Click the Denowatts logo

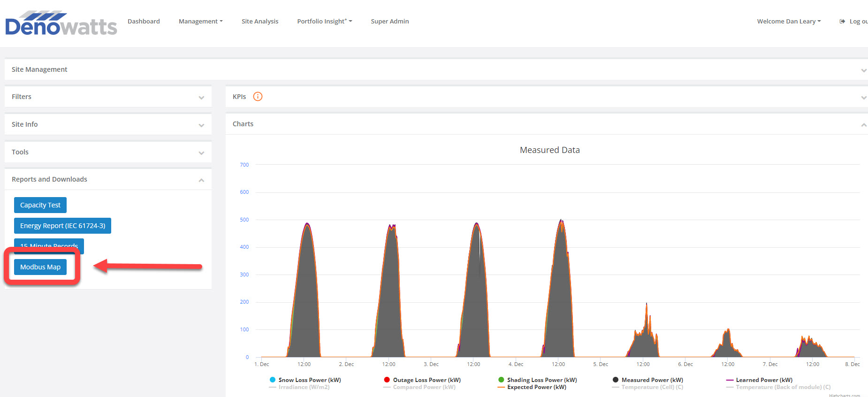point(61,23)
